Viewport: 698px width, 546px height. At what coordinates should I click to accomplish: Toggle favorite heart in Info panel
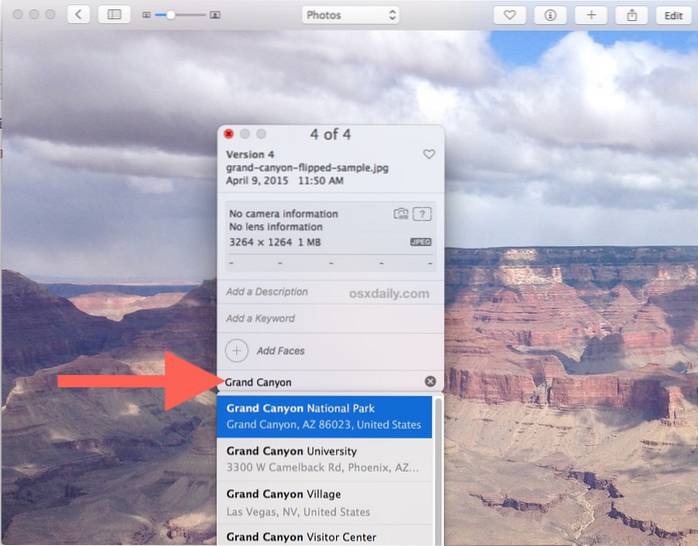point(429,154)
